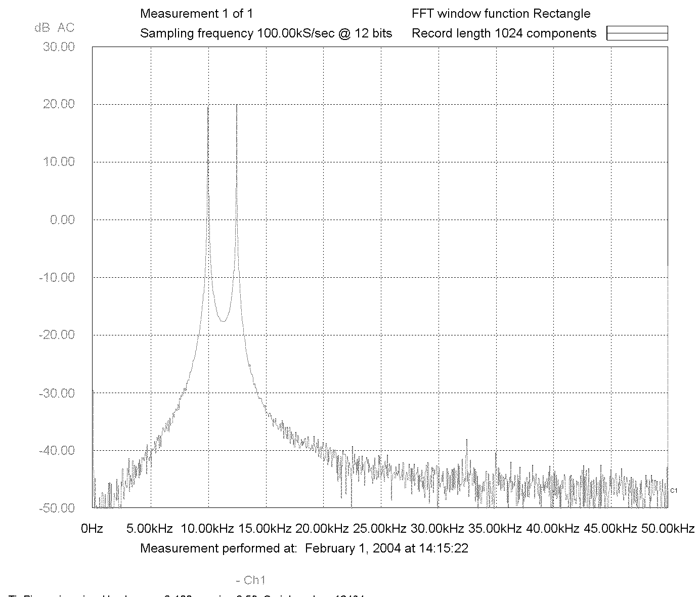The image size is (700, 597).
Task: Click the 'Measurement performed at' timestamp text
Action: [x=304, y=548]
